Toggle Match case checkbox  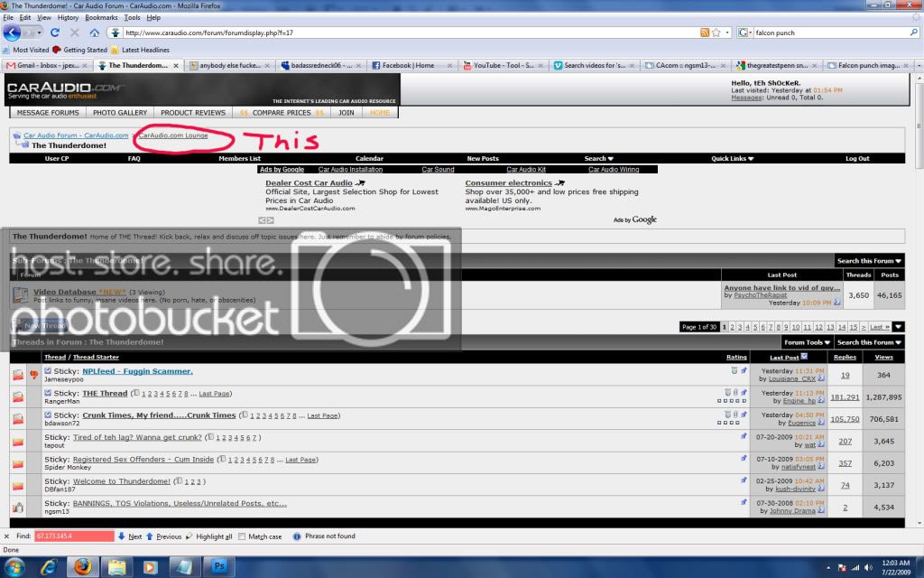point(242,536)
